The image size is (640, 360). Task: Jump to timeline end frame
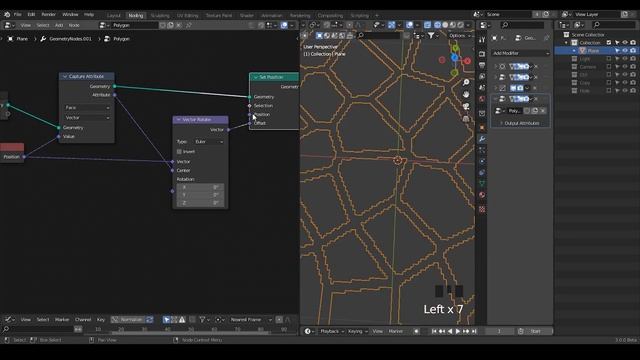click(474, 331)
